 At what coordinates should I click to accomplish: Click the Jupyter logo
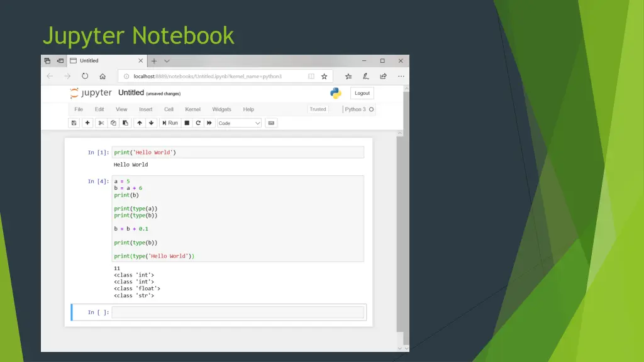click(91, 93)
